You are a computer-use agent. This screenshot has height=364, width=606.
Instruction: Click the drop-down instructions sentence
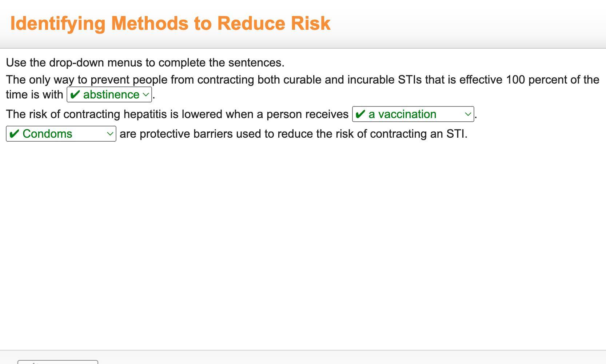[145, 62]
